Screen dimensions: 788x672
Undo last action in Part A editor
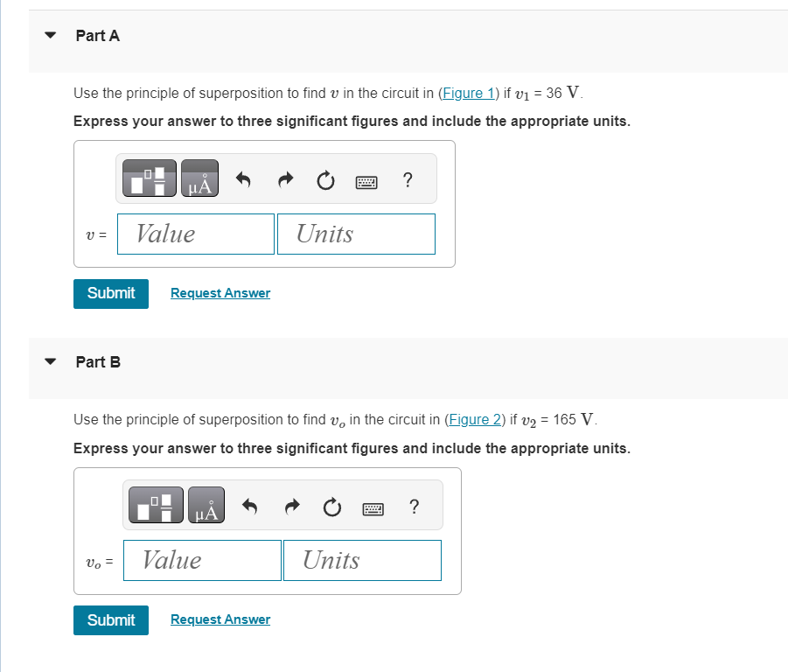click(242, 180)
